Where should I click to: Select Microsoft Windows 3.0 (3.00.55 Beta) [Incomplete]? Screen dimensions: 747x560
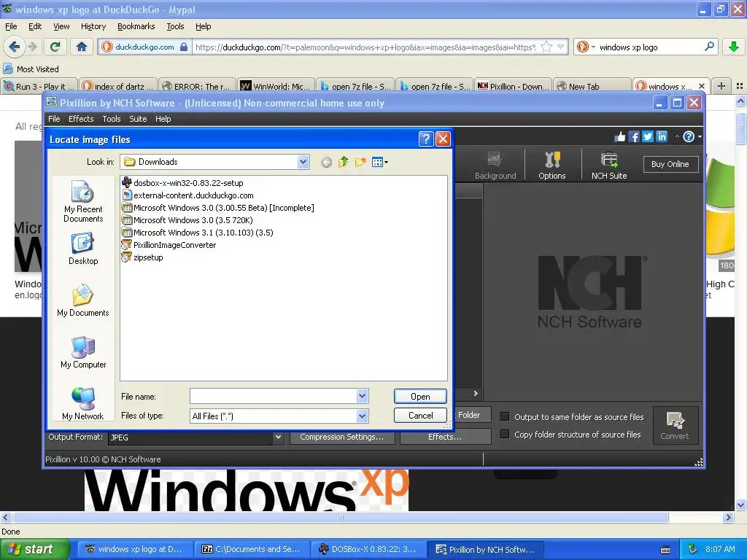218,208
